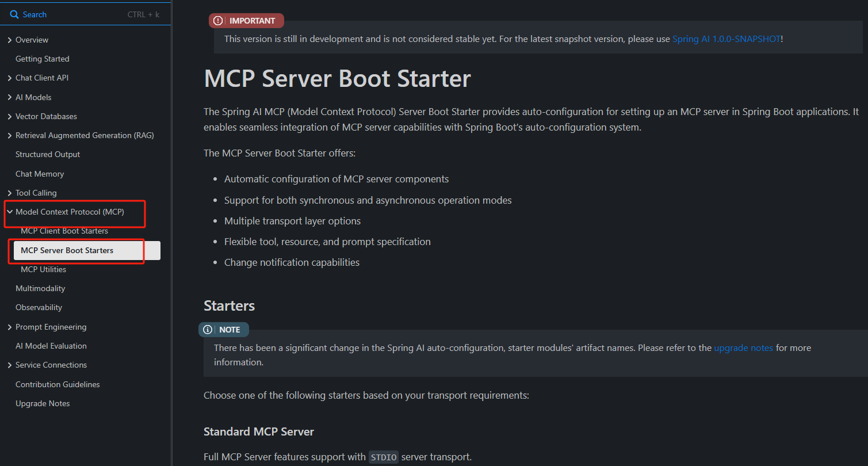Follow the Spring AI 1.0.0-SNAPSHOT link

click(726, 39)
